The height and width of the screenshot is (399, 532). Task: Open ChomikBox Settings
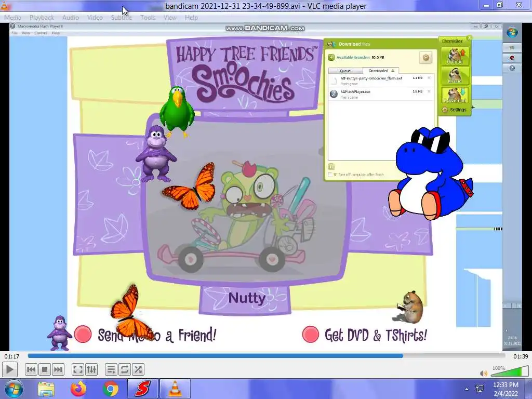coord(454,110)
